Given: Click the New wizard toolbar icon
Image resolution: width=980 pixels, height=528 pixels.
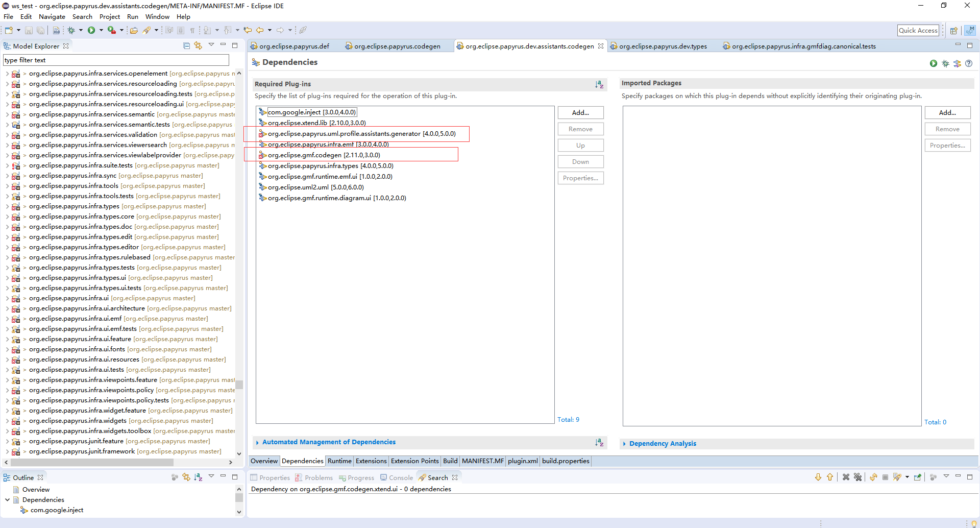Looking at the screenshot, I should pos(9,30).
